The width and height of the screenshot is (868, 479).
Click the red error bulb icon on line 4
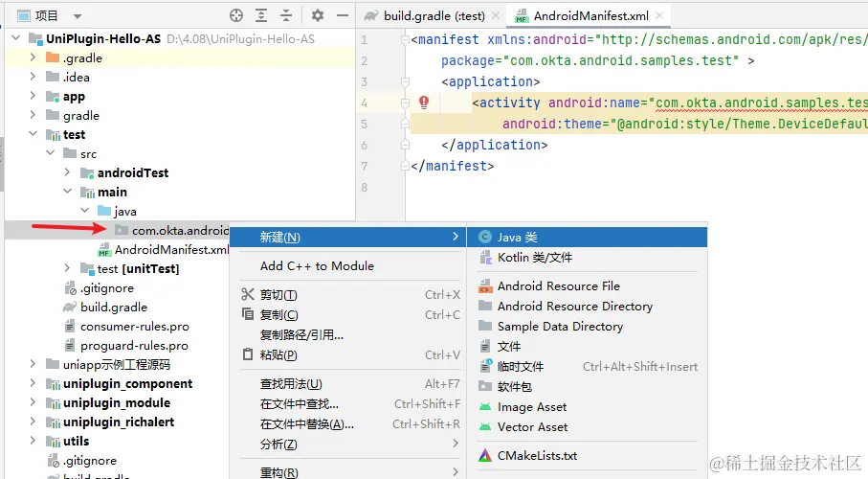tap(424, 102)
